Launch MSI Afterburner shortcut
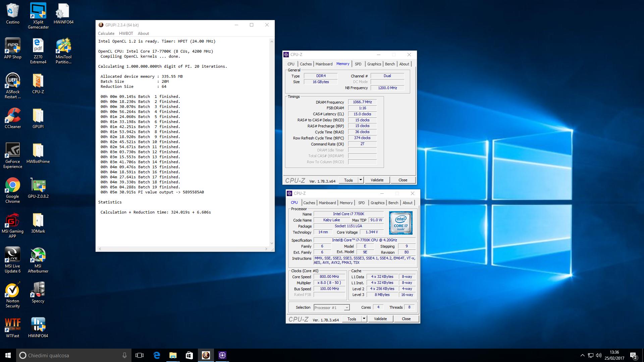 click(38, 260)
